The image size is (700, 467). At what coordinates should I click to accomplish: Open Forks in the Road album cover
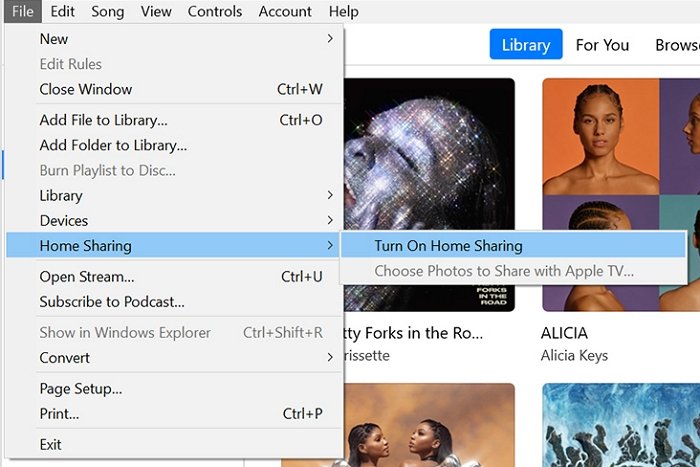pyautogui.click(x=429, y=154)
